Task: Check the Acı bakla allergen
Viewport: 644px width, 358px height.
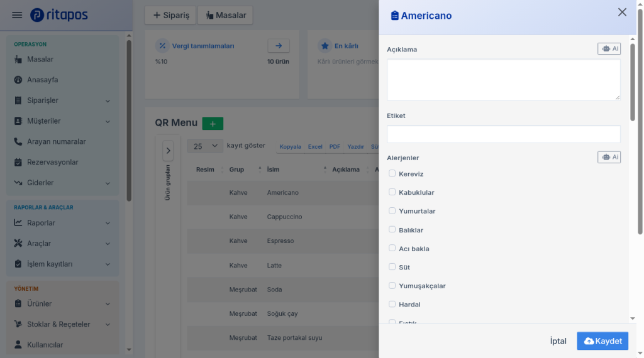Action: pos(392,248)
